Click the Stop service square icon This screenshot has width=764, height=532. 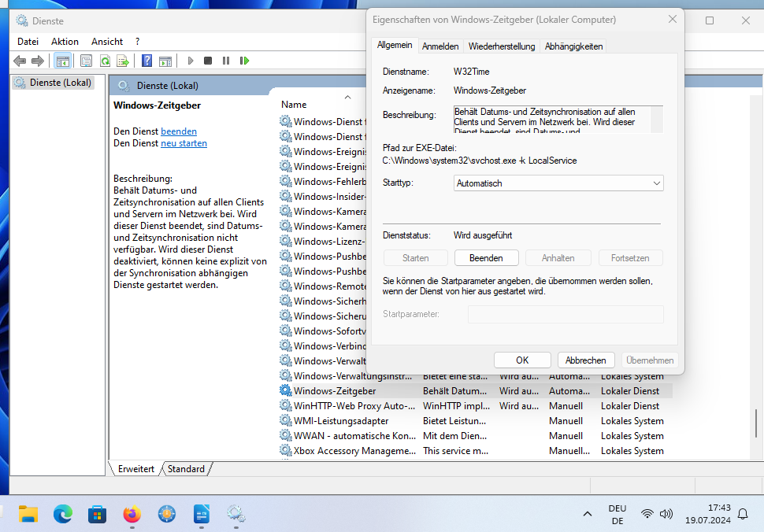click(x=208, y=61)
